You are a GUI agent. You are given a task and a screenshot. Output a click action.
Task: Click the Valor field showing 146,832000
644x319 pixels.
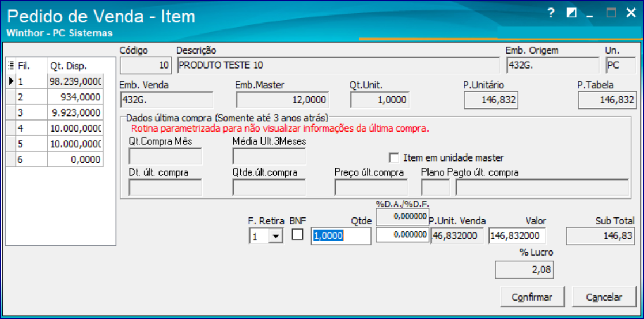point(517,235)
